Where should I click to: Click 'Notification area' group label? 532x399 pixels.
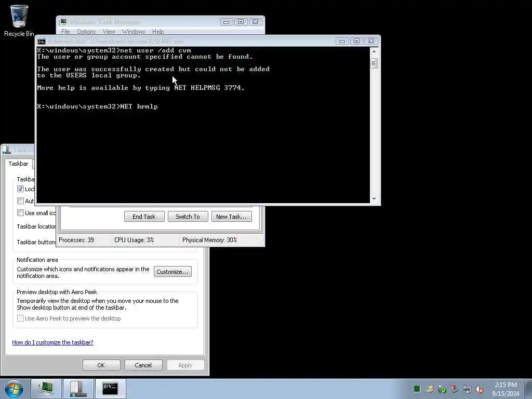tap(37, 260)
